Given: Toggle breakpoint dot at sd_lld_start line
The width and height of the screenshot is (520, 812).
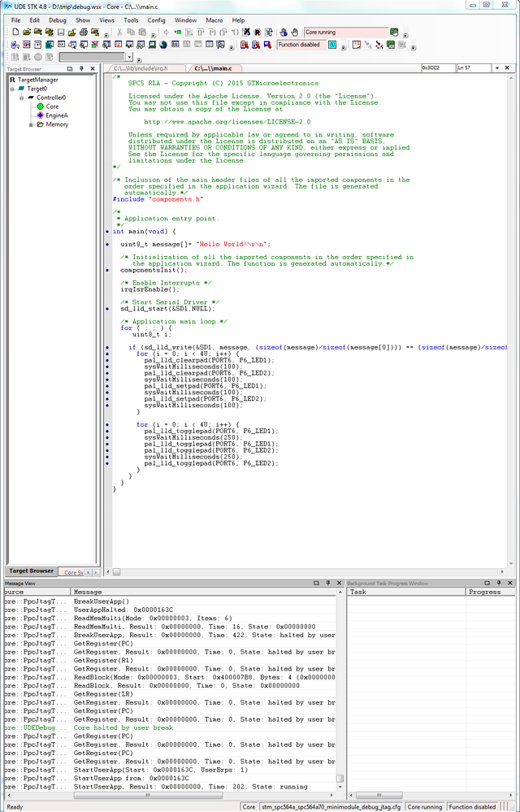Looking at the screenshot, I should point(107,309).
